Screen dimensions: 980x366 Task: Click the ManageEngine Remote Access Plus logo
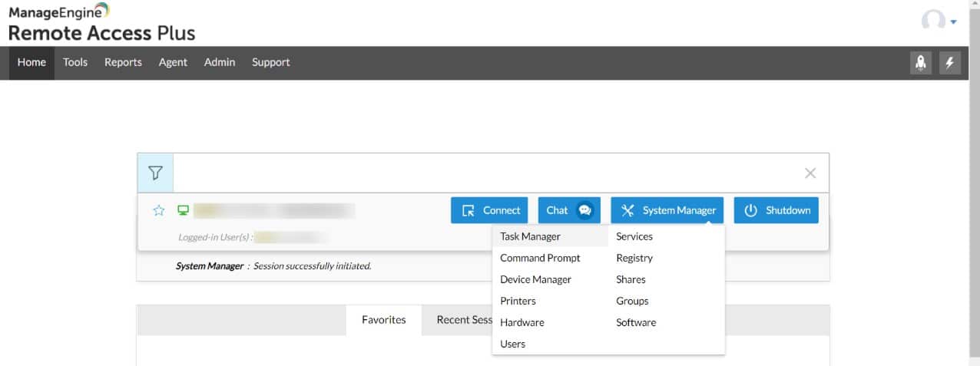[x=101, y=23]
